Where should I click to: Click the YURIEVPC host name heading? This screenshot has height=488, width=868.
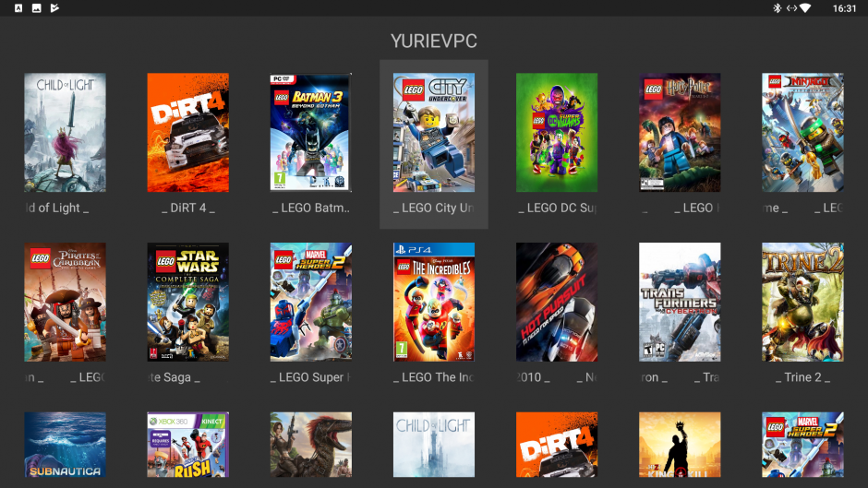tap(433, 41)
